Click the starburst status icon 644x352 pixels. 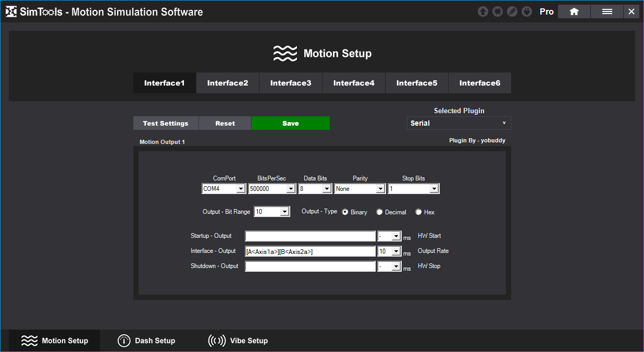(x=498, y=11)
